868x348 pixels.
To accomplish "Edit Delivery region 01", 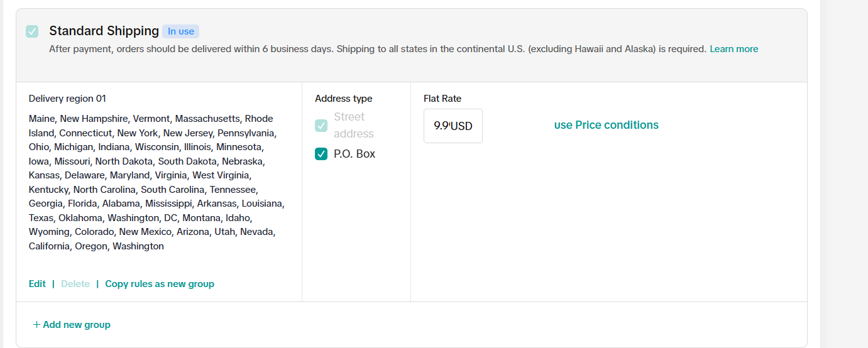I will [x=37, y=284].
